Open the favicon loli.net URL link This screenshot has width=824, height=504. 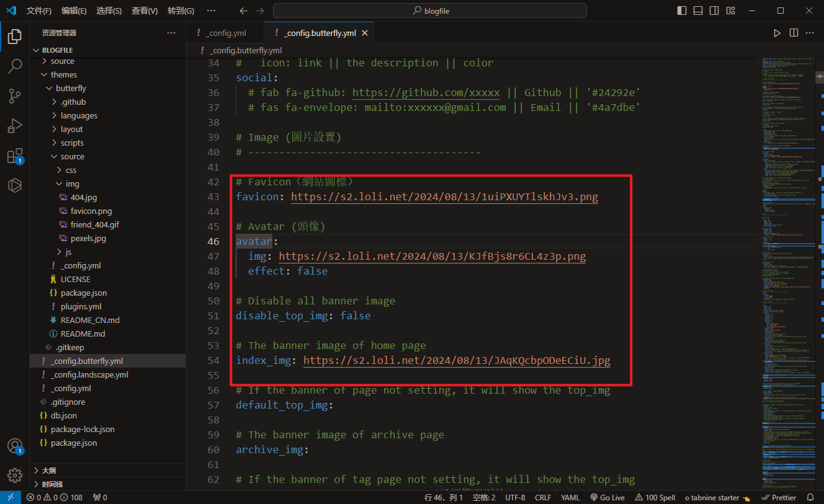coord(444,197)
